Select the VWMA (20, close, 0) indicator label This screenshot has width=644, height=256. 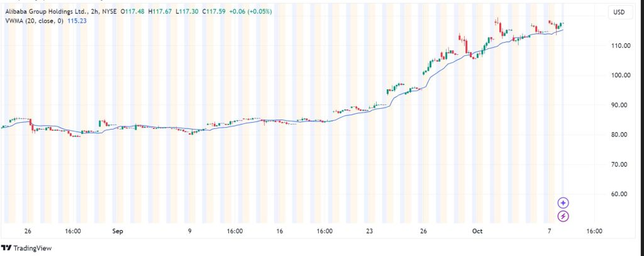pyautogui.click(x=34, y=20)
